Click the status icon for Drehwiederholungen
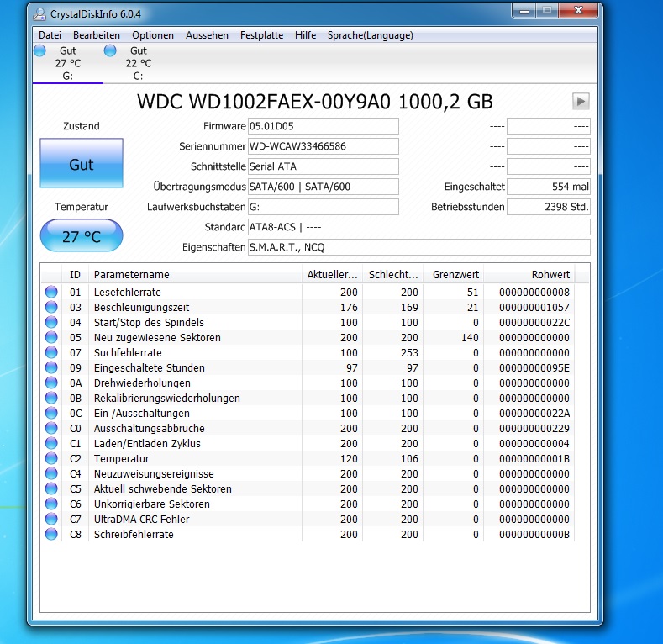 [51, 383]
